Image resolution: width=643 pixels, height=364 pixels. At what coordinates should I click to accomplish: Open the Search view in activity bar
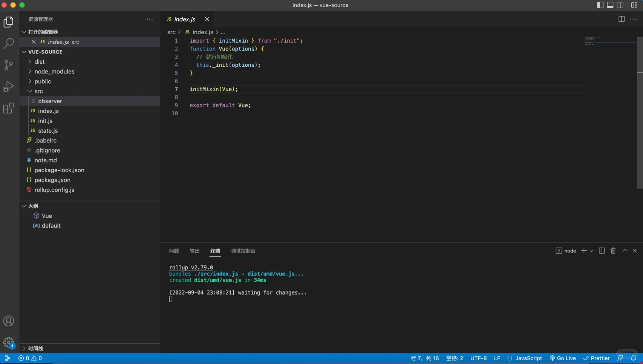[x=8, y=43]
